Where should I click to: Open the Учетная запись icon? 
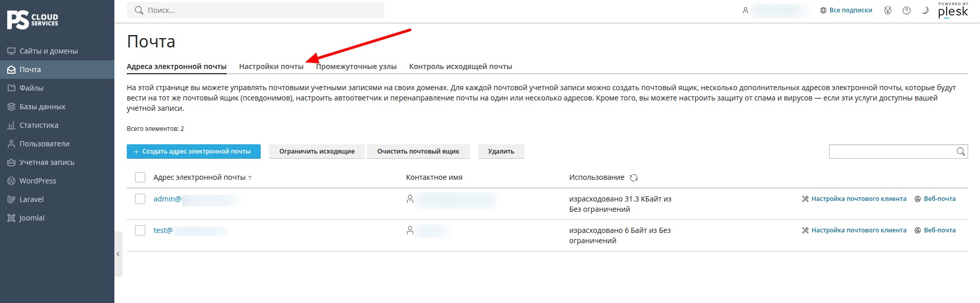pyautogui.click(x=11, y=162)
